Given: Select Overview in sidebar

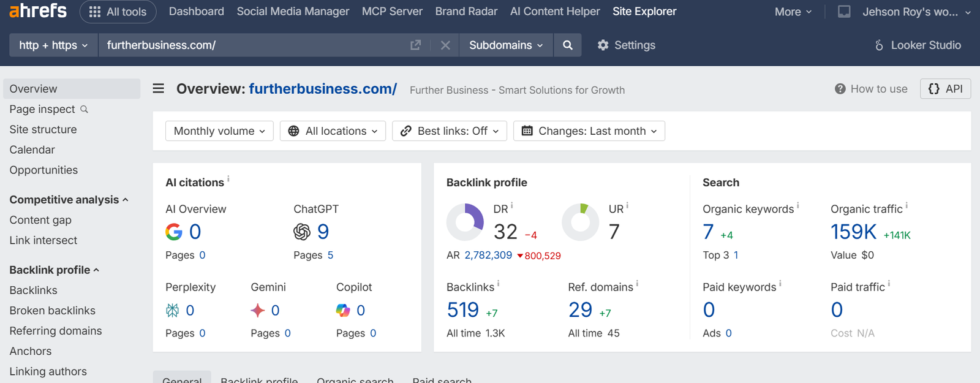Looking at the screenshot, I should (x=72, y=89).
